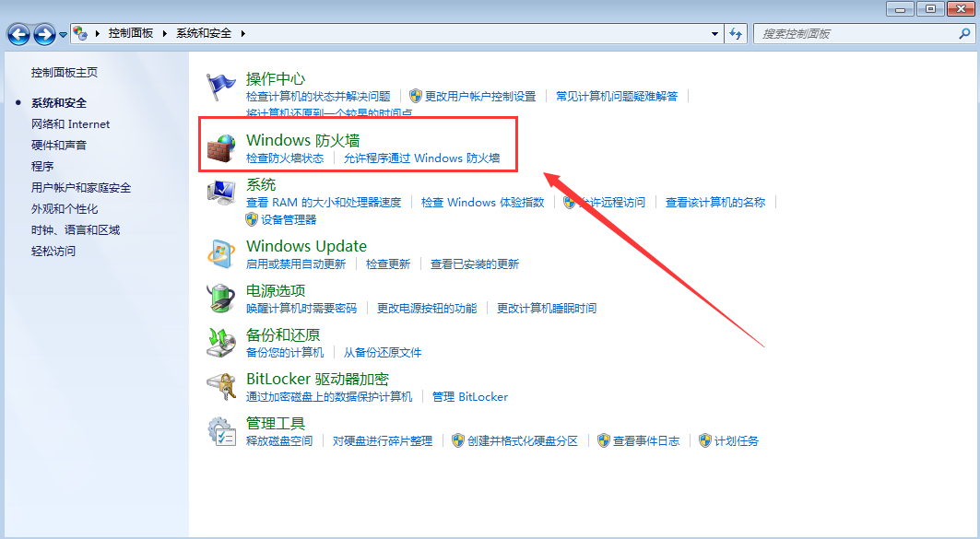Click 从备份还原文件 link

point(383,353)
